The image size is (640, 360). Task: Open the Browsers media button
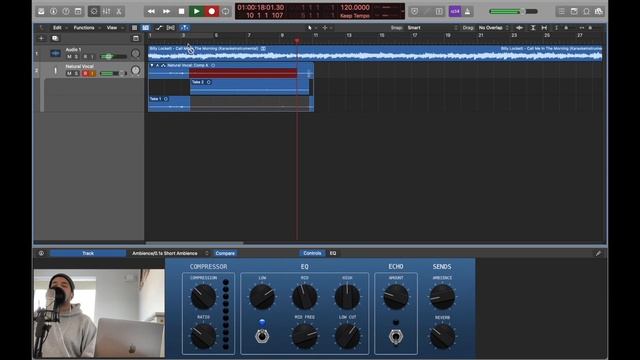pyautogui.click(x=599, y=11)
